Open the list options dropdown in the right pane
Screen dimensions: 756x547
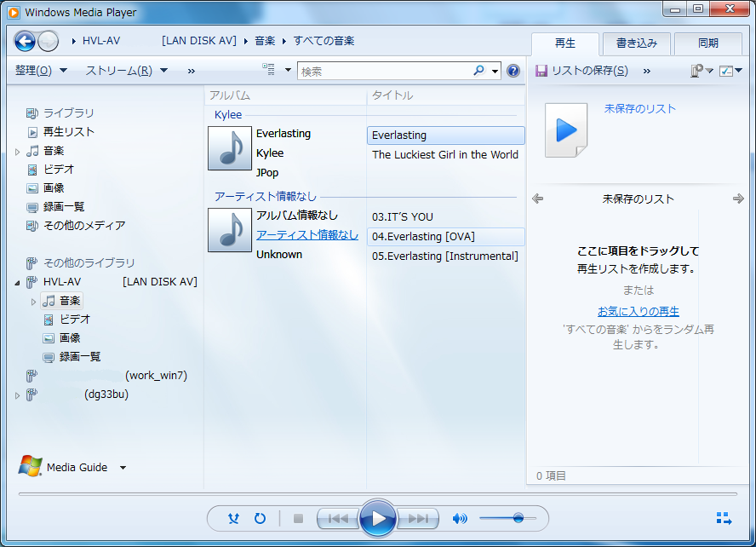[702, 71]
